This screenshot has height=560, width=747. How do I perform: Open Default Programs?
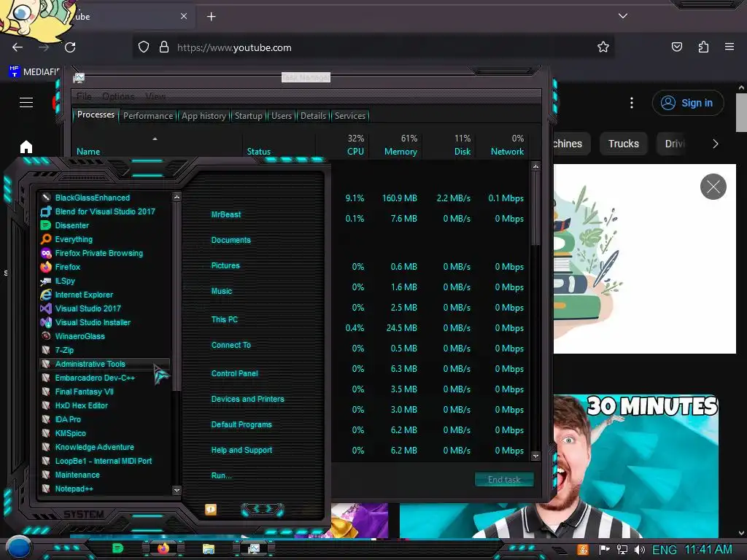(x=241, y=424)
